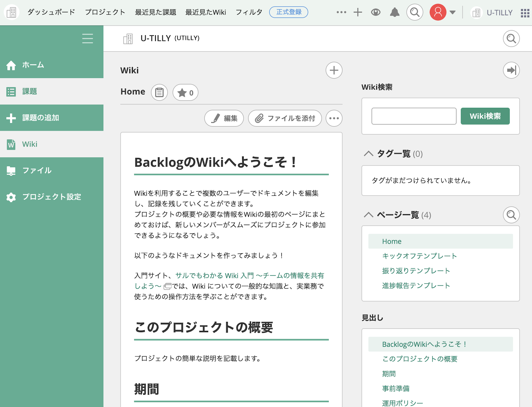The image size is (532, 407).
Task: Open サルでもわかる Wiki 入門 link
Action: pyautogui.click(x=250, y=276)
